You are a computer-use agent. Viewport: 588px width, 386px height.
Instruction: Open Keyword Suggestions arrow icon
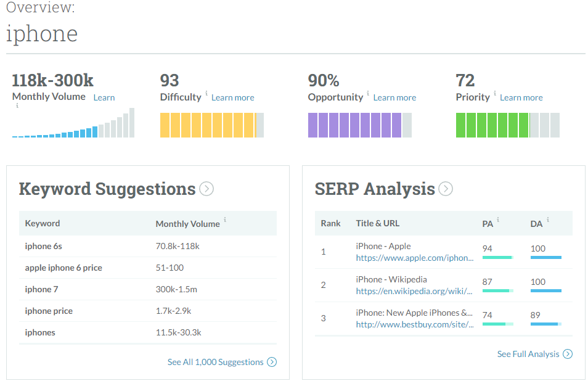pyautogui.click(x=206, y=189)
